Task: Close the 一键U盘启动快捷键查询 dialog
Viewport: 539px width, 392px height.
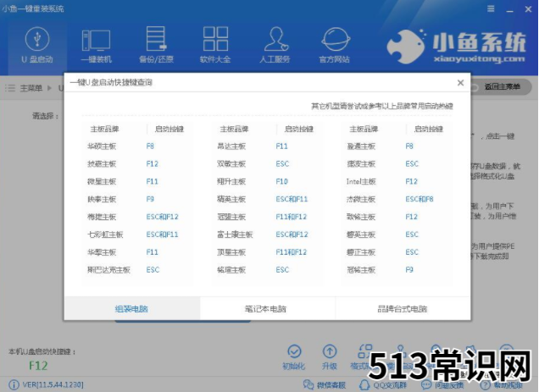Action: point(461,82)
